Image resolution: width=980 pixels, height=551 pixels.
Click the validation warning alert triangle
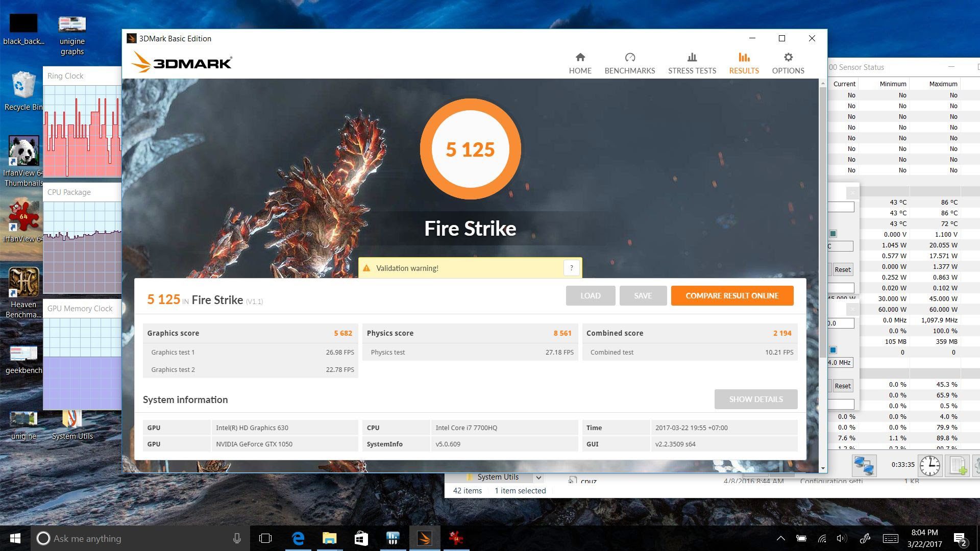tap(366, 268)
